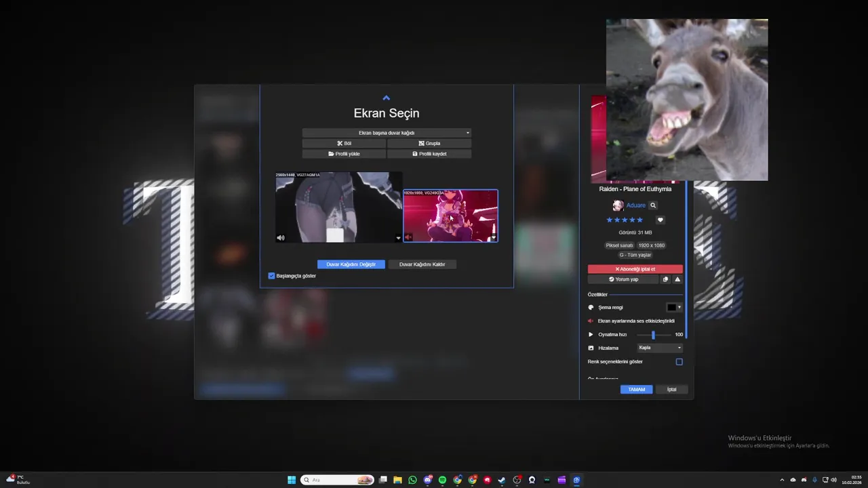This screenshot has width=868, height=488.
Task: Click Profili kaydet button
Action: [x=429, y=154]
